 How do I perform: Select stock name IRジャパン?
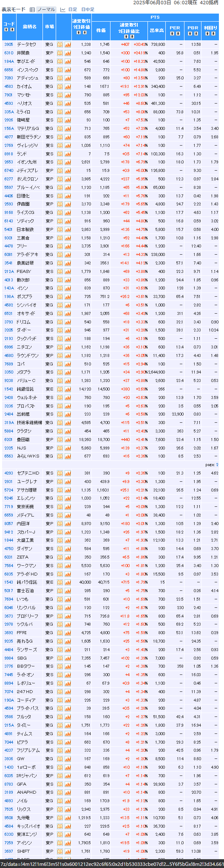pos(27,775)
